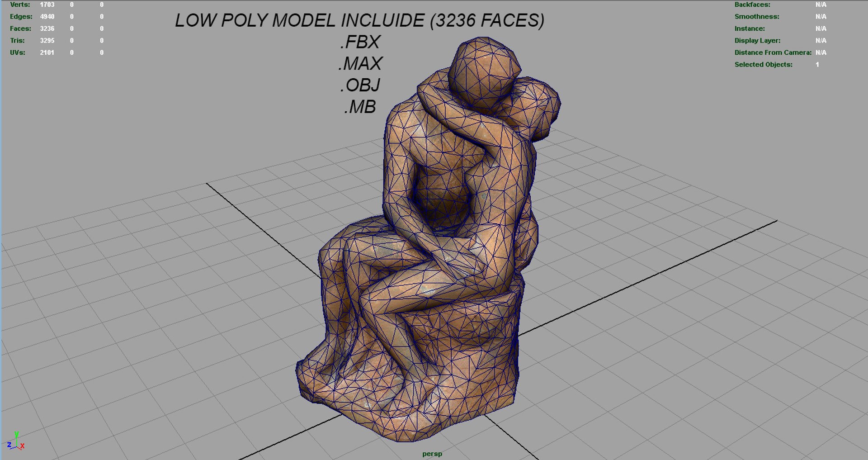Click the 'Distance From Camera:' label
The width and height of the screenshot is (868, 460).
[x=773, y=52]
